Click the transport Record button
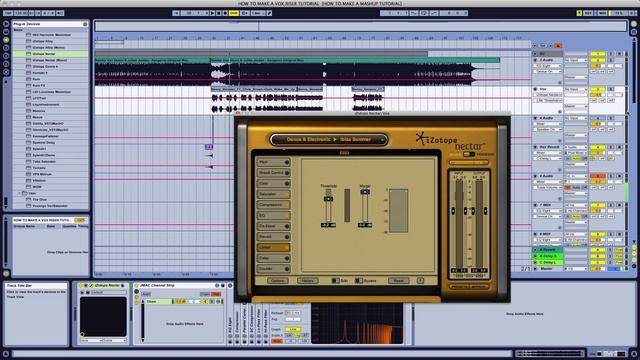The image size is (640, 360). (x=225, y=13)
